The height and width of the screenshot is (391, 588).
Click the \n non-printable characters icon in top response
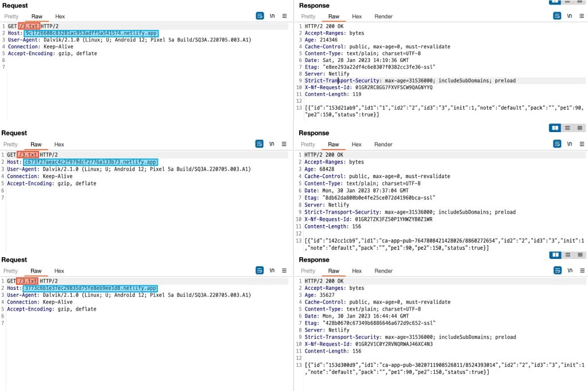570,16
